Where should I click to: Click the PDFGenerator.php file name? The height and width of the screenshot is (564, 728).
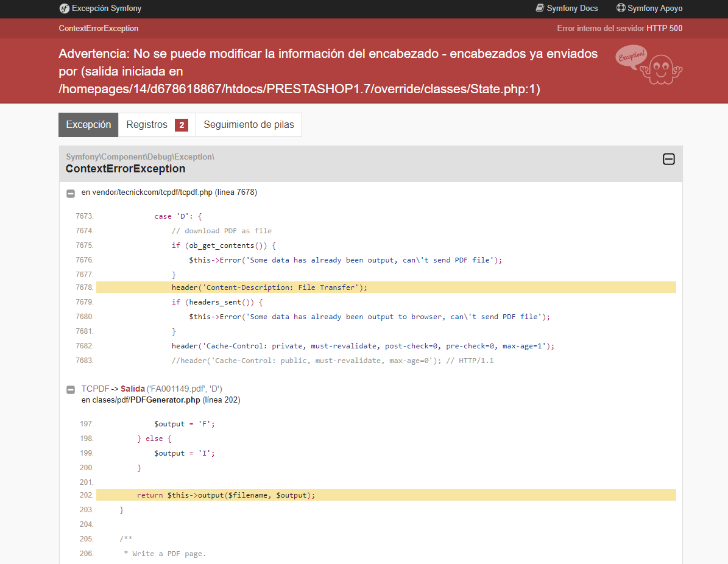165,400
